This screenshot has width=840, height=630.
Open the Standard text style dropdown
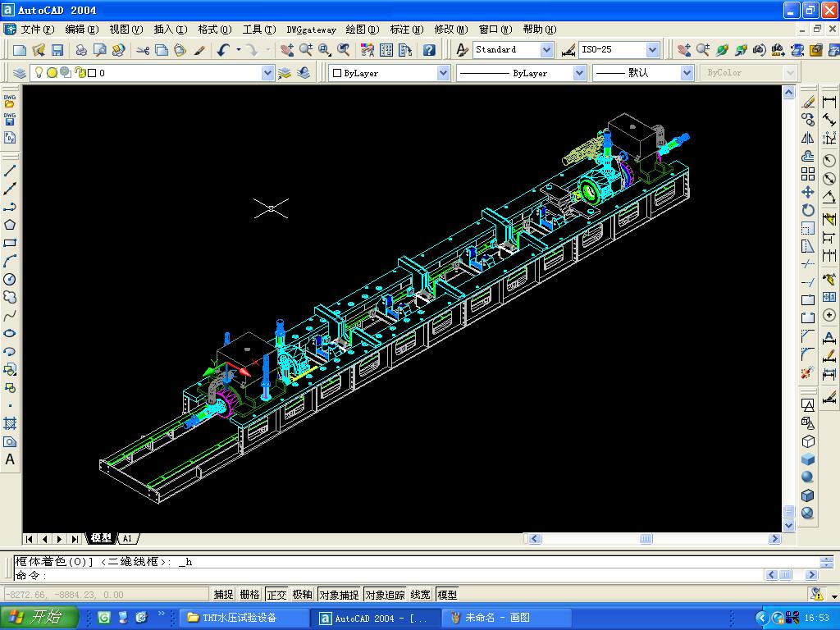click(x=546, y=50)
